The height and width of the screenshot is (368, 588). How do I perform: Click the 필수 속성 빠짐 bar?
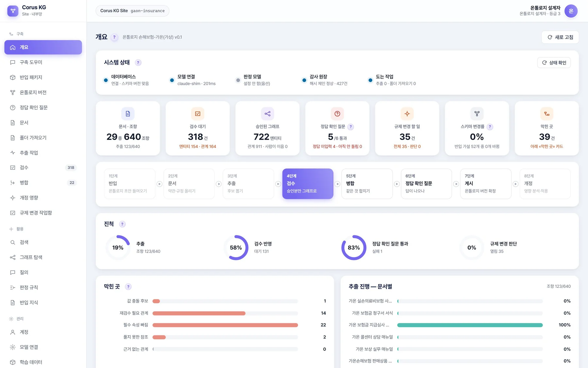225,325
